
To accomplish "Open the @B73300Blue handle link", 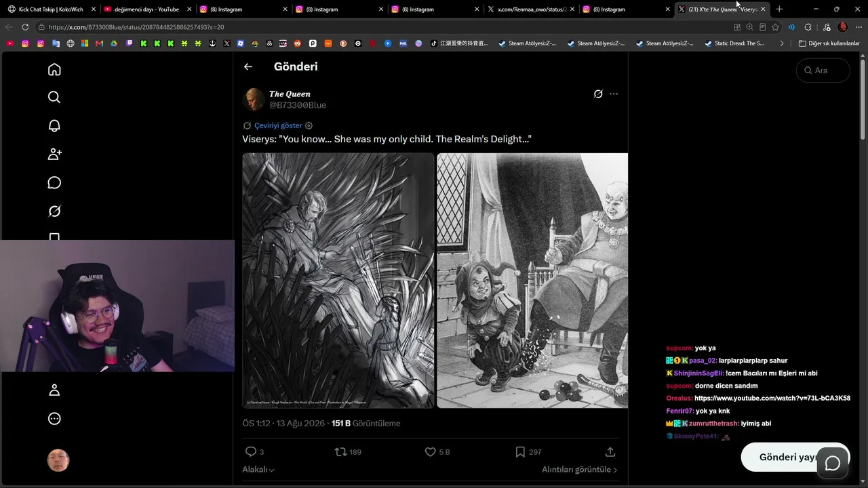I will tap(298, 105).
